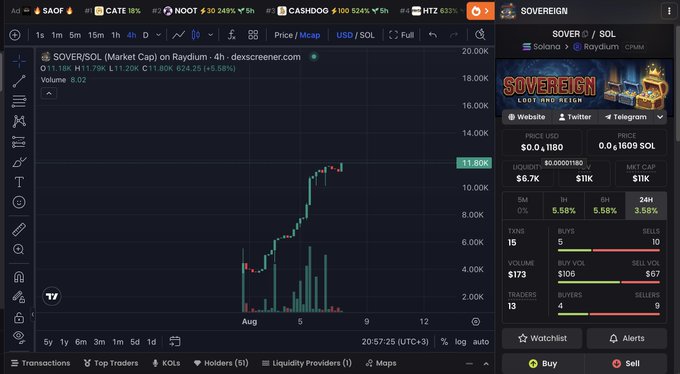Select the 1s timeframe
Screen dimensions: 680x374
point(40,35)
